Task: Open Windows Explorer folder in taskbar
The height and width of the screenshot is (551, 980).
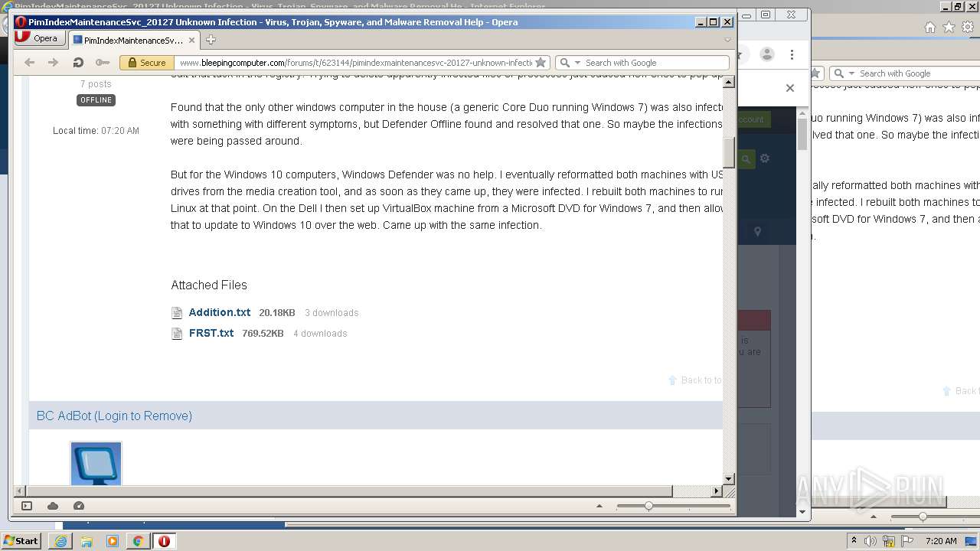Action: 87,541
